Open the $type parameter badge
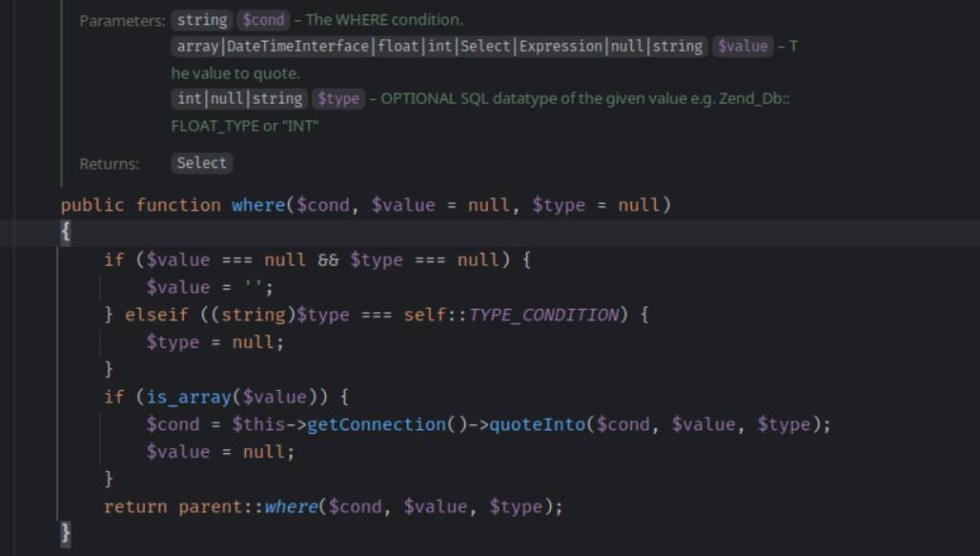Screen dimensions: 980x556 coord(338,97)
